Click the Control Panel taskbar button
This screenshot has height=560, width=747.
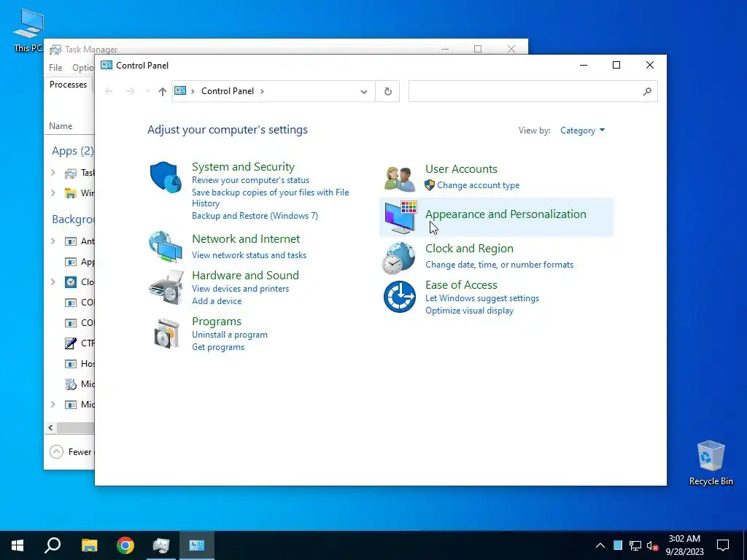pyautogui.click(x=197, y=545)
